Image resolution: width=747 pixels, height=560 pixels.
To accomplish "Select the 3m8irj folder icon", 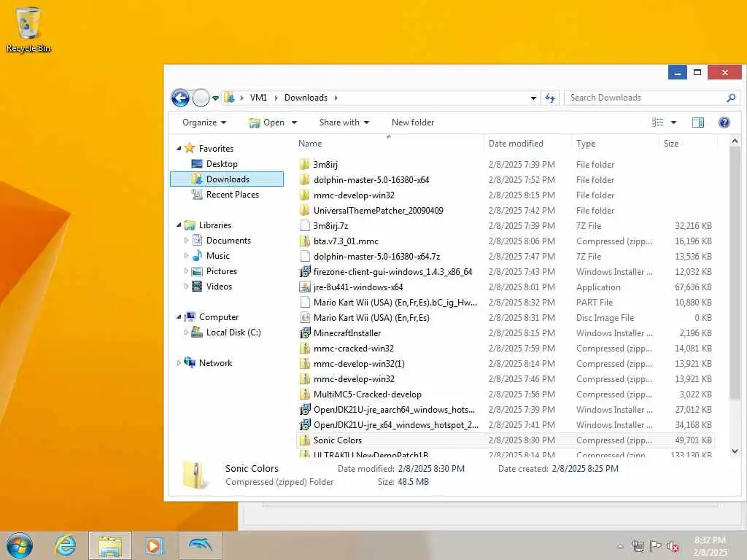I will 305,165.
